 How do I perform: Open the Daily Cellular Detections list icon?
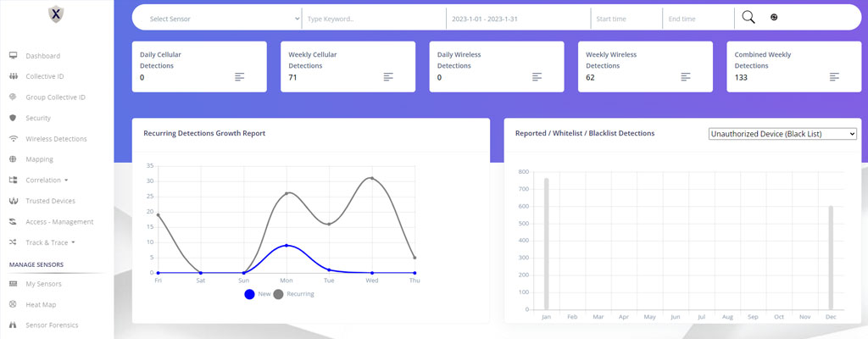pos(240,77)
